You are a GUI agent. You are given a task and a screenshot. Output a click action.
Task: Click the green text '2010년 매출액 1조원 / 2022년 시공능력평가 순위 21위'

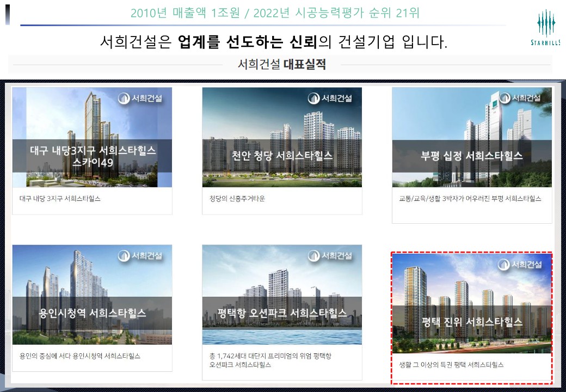tap(275, 13)
